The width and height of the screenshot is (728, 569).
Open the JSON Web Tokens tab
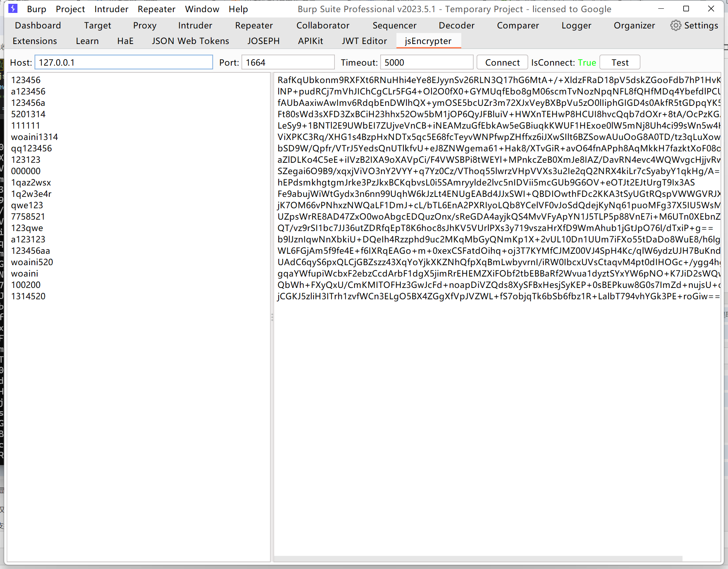tap(190, 41)
